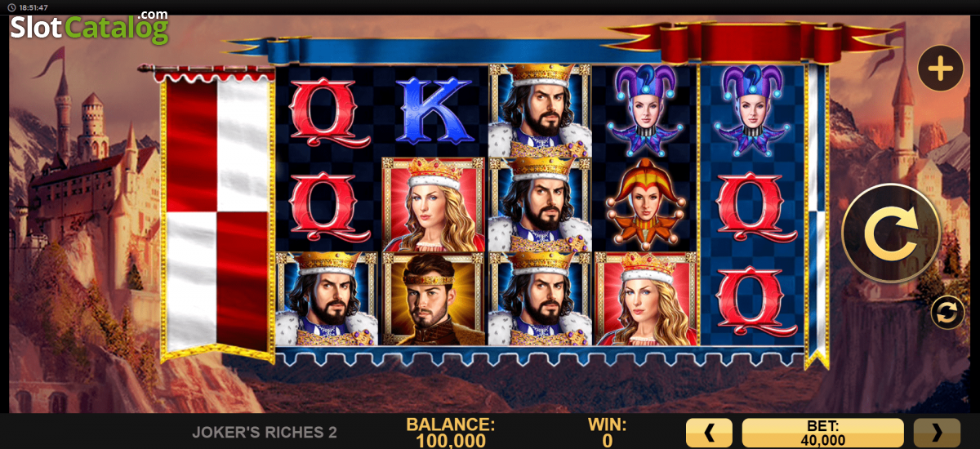
Task: Open the menu with the plus icon
Action: [941, 69]
